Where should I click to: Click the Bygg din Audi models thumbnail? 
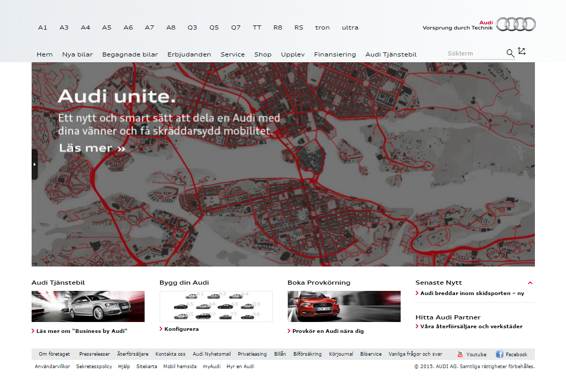tap(216, 306)
